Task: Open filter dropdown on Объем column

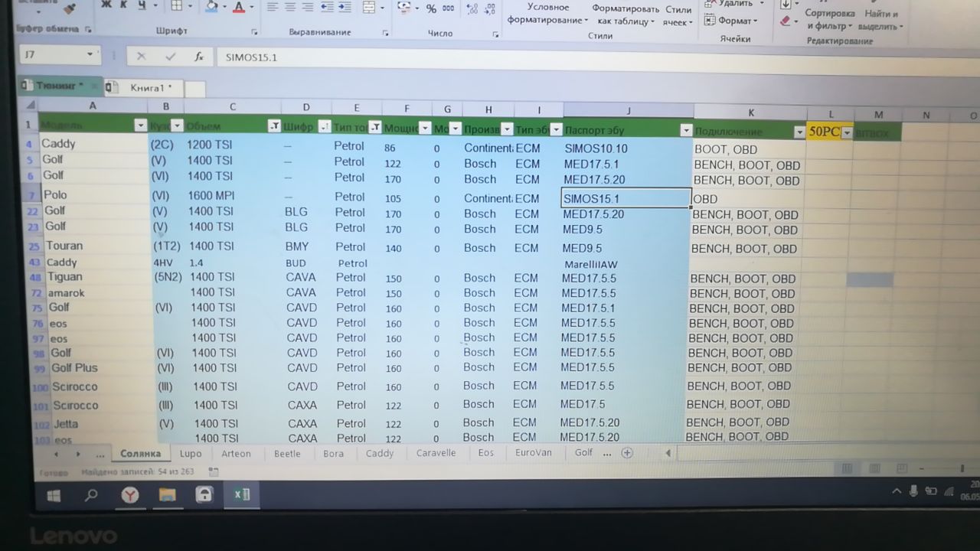Action: pyautogui.click(x=273, y=126)
